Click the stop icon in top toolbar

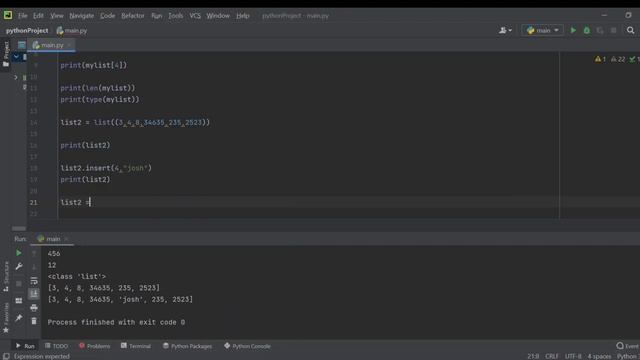(x=613, y=30)
